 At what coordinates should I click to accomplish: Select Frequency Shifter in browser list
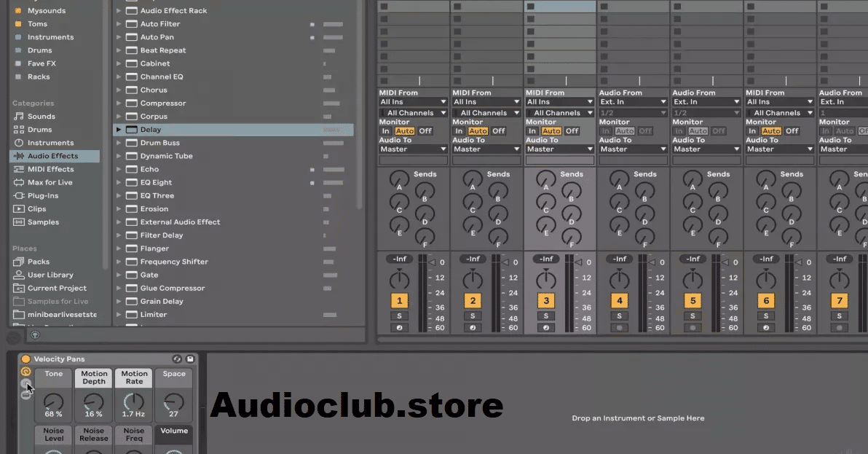[174, 262]
